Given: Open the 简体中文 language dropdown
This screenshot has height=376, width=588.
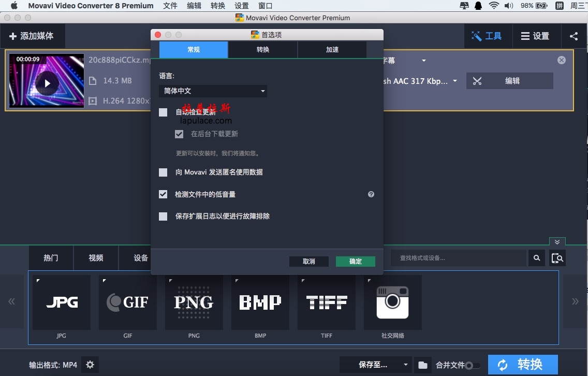Looking at the screenshot, I should 213,91.
